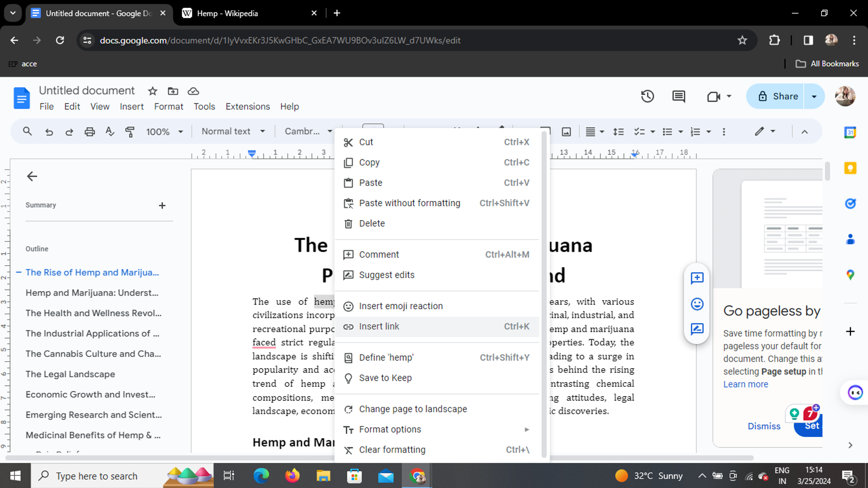Screen dimensions: 868x488
Task: Select Copy from context menu
Action: pyautogui.click(x=437, y=162)
